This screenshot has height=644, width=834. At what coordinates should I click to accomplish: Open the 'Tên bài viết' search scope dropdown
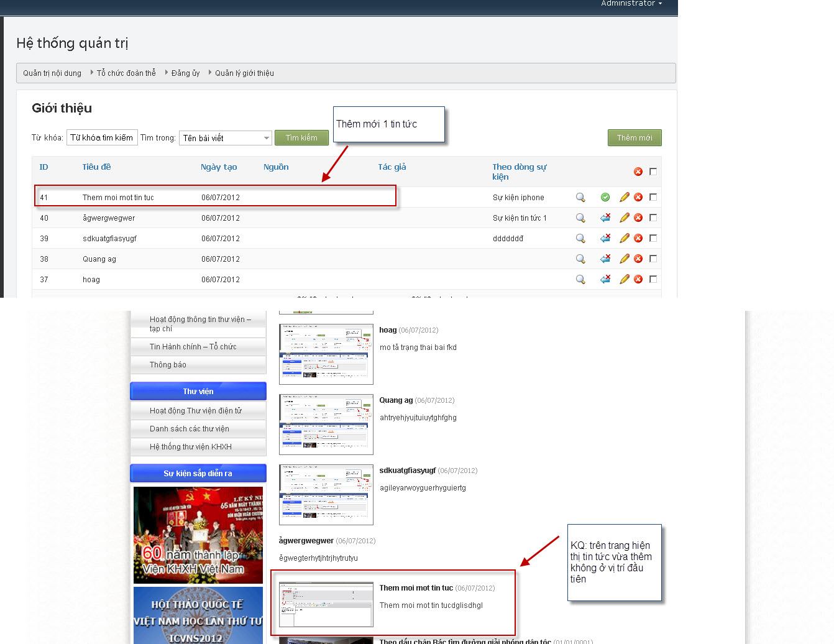pyautogui.click(x=226, y=138)
